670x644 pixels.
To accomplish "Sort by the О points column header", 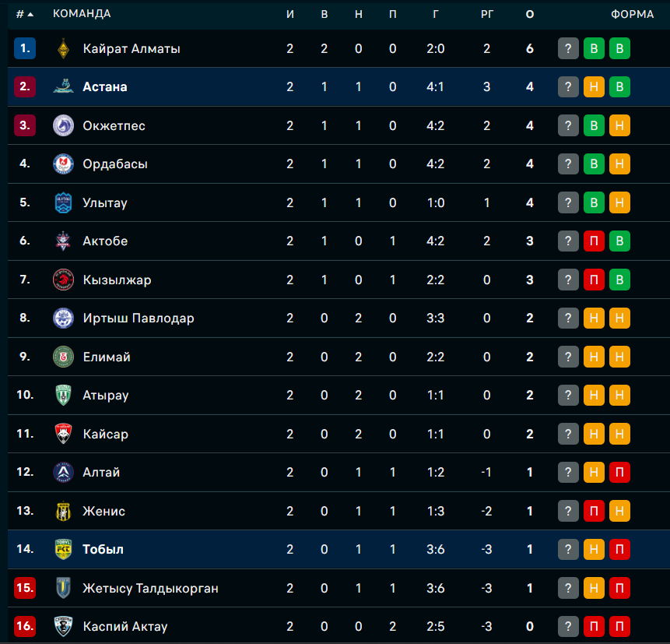I will coord(530,14).
